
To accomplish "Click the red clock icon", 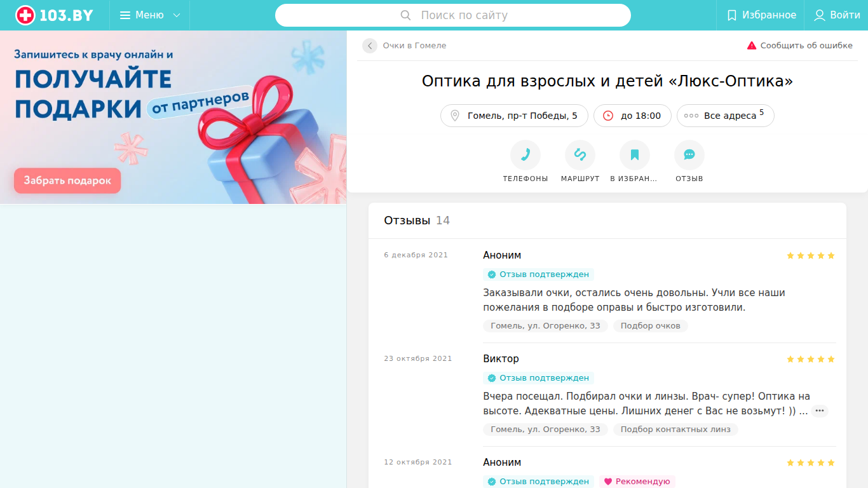I will coord(608,116).
